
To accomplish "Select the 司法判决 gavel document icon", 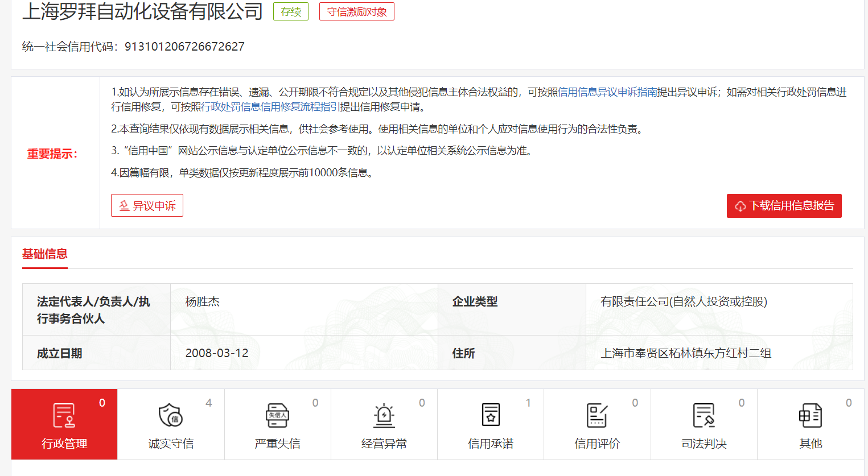I will point(704,415).
